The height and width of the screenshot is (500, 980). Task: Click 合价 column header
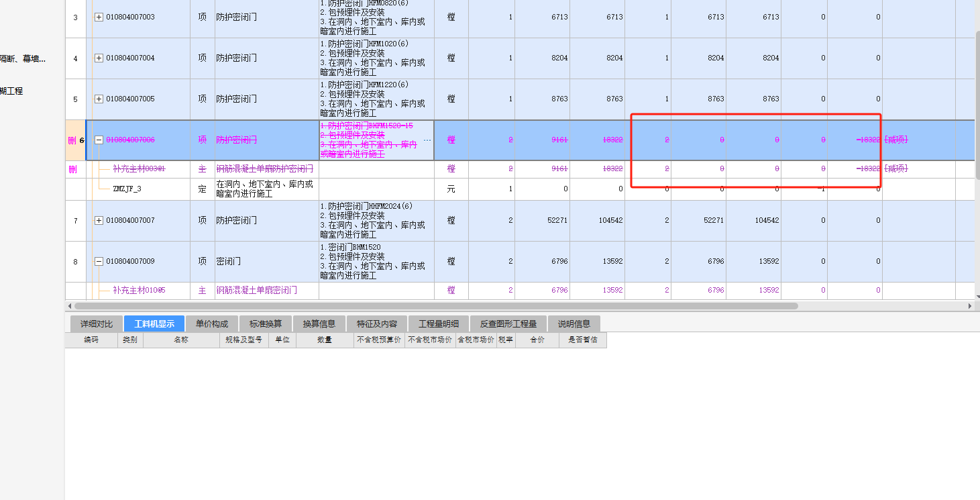(537, 340)
